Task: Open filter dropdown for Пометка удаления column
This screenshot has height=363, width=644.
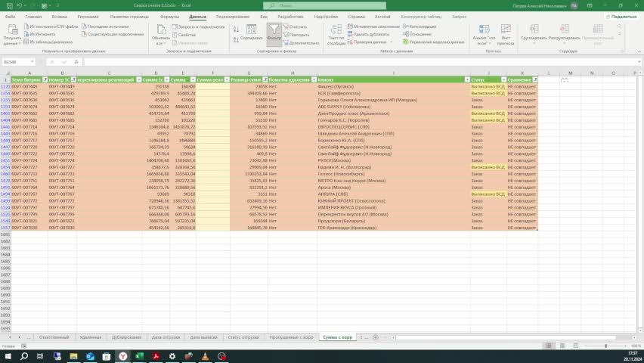Action: point(314,79)
